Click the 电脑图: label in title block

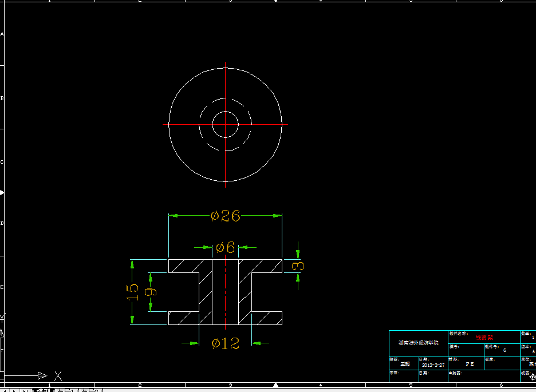(455, 373)
